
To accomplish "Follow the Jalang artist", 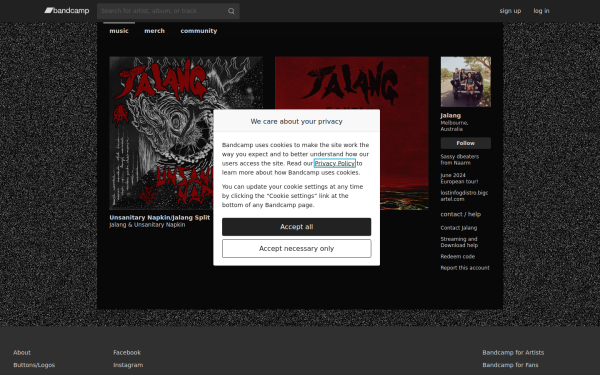I will coord(466,143).
